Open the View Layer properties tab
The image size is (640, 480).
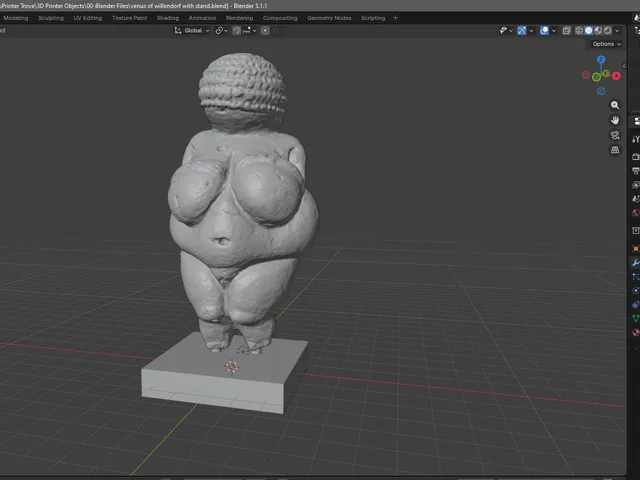[x=635, y=185]
